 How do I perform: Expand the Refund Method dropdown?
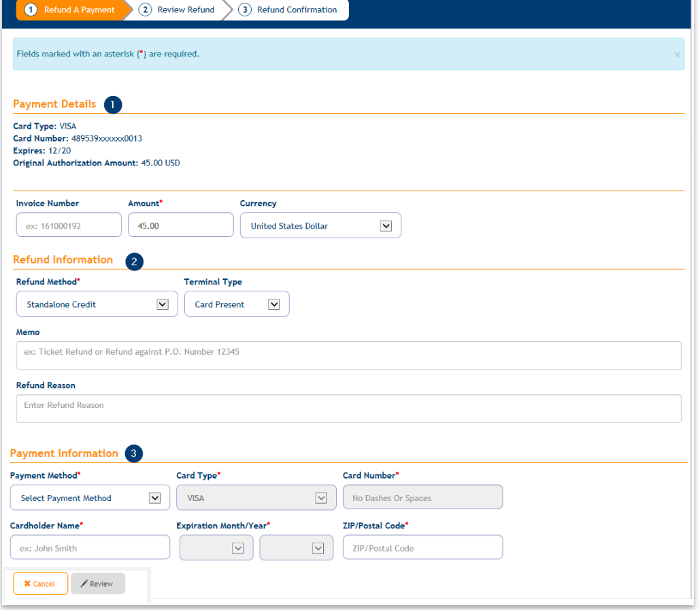click(x=97, y=304)
